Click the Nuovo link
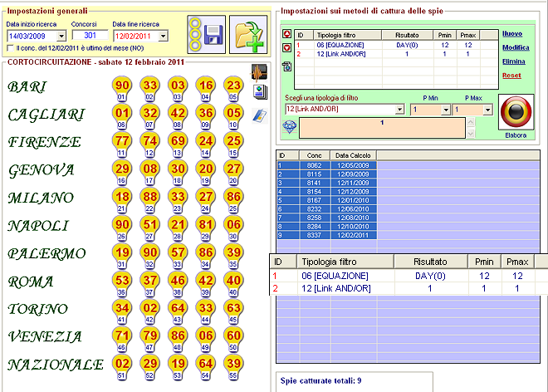 click(514, 33)
